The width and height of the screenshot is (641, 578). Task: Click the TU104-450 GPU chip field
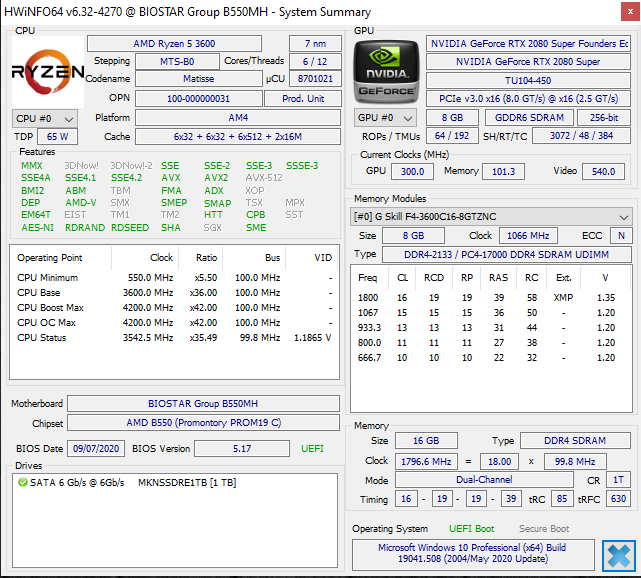click(x=528, y=81)
